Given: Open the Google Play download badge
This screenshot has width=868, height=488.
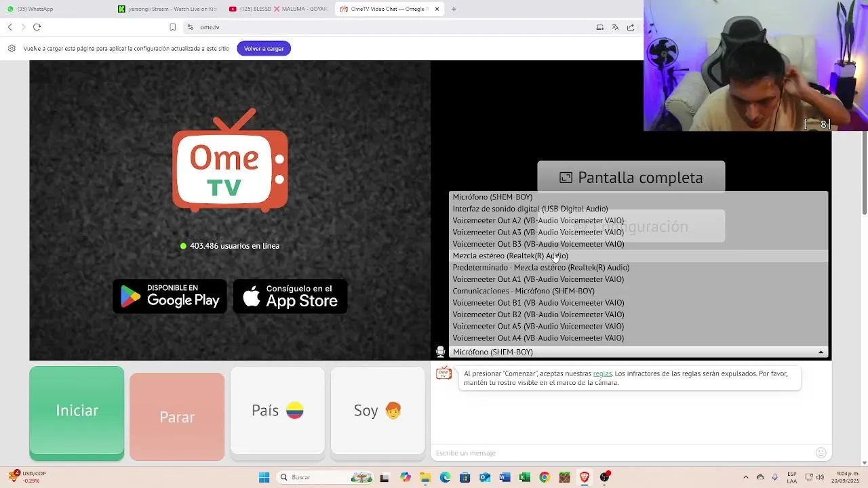Looking at the screenshot, I should pyautogui.click(x=170, y=296).
